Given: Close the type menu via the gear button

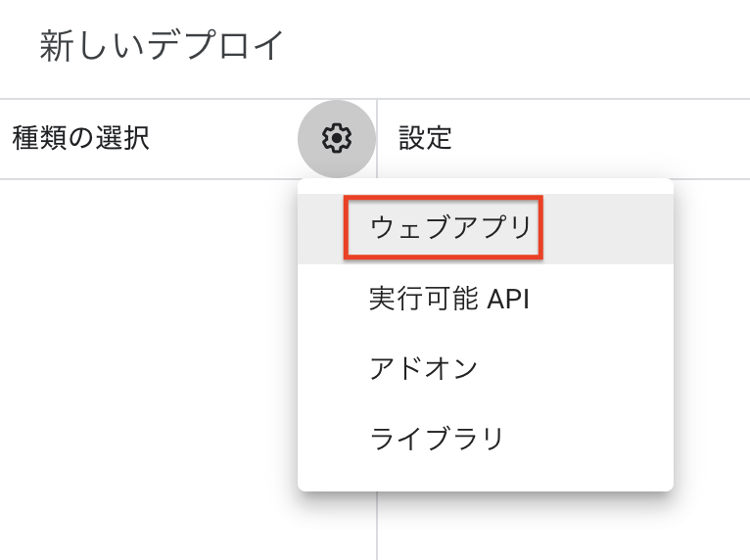Looking at the screenshot, I should [336, 139].
